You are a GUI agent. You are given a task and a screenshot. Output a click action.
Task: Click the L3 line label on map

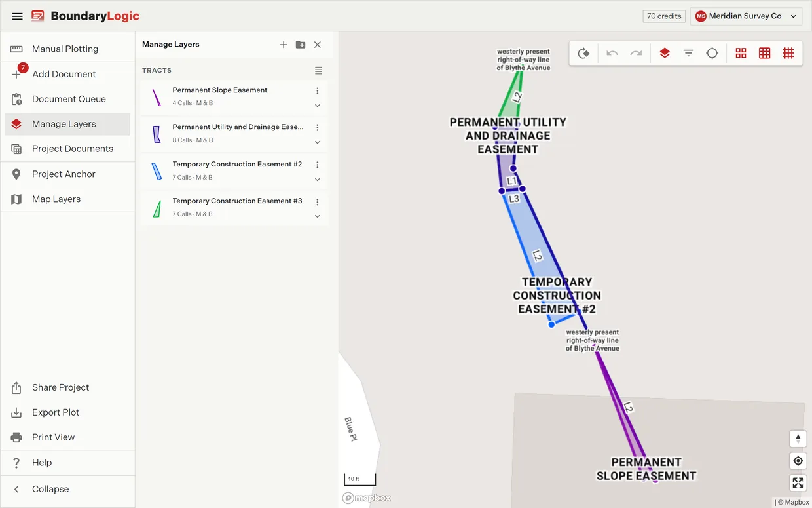pyautogui.click(x=514, y=199)
